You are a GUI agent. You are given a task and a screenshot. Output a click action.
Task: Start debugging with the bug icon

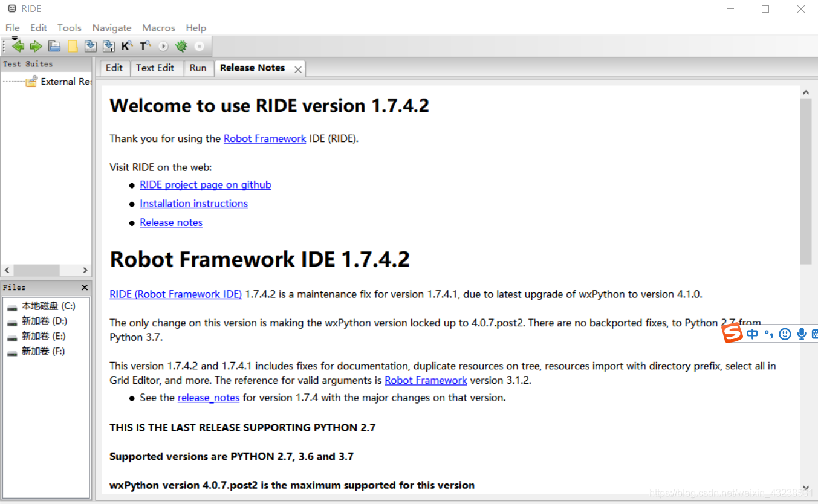pos(182,46)
